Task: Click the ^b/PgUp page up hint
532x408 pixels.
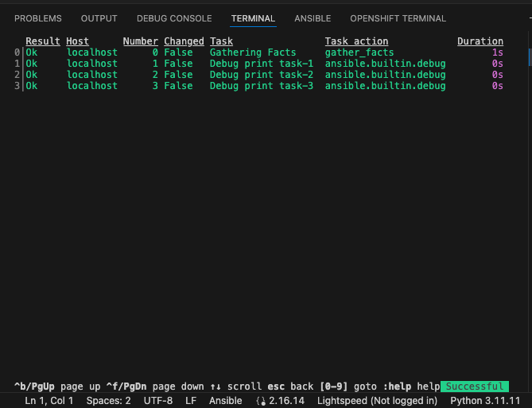Action: tap(57, 387)
